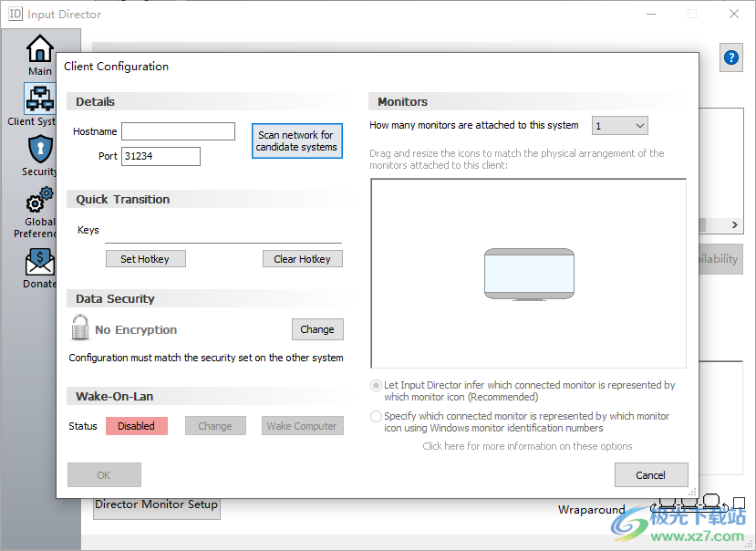The height and width of the screenshot is (551, 756).
Task: Click the Disabled Wake-On-Lan status toggle
Action: point(136,425)
